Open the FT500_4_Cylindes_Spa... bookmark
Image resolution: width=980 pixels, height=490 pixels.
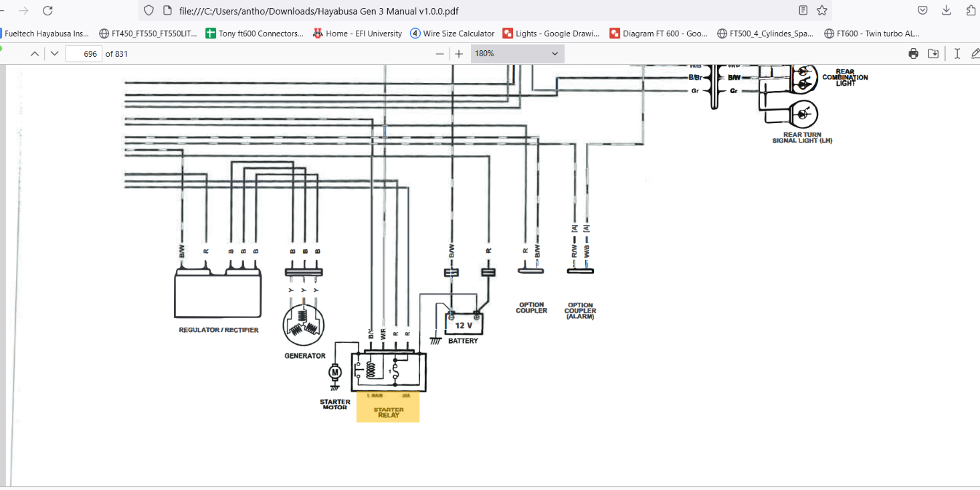[765, 33]
